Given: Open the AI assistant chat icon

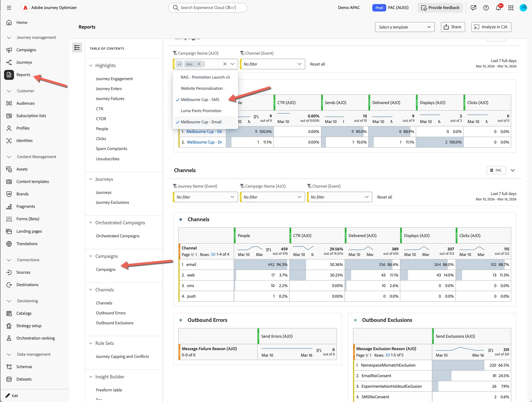Looking at the screenshot, I should point(474,8).
